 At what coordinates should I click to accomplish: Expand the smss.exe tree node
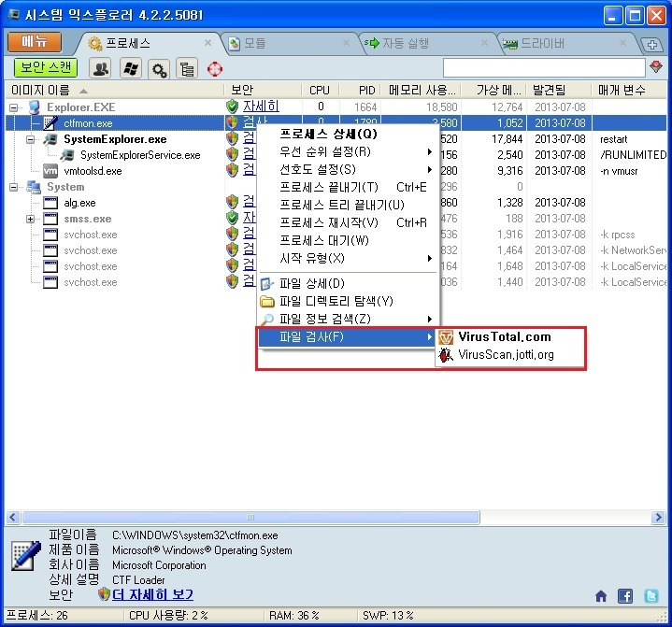pyautogui.click(x=30, y=219)
